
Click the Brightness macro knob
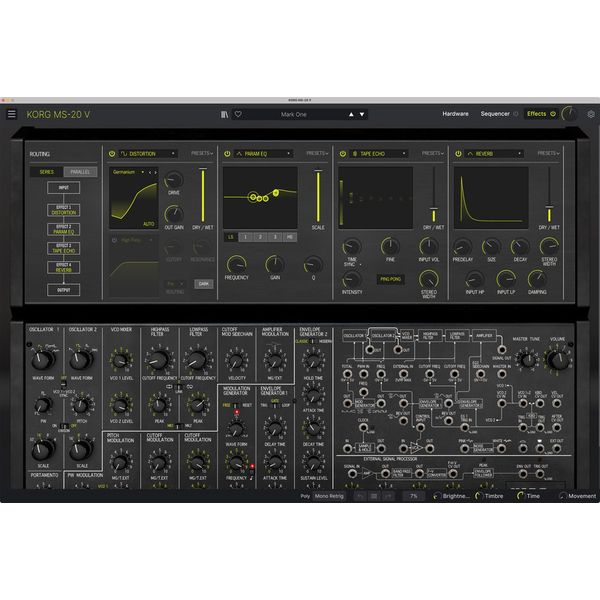[x=437, y=496]
